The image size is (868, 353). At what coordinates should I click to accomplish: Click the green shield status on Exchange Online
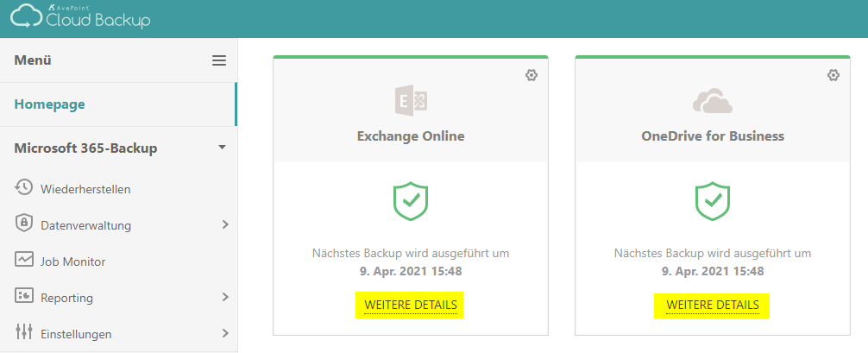pos(411,201)
